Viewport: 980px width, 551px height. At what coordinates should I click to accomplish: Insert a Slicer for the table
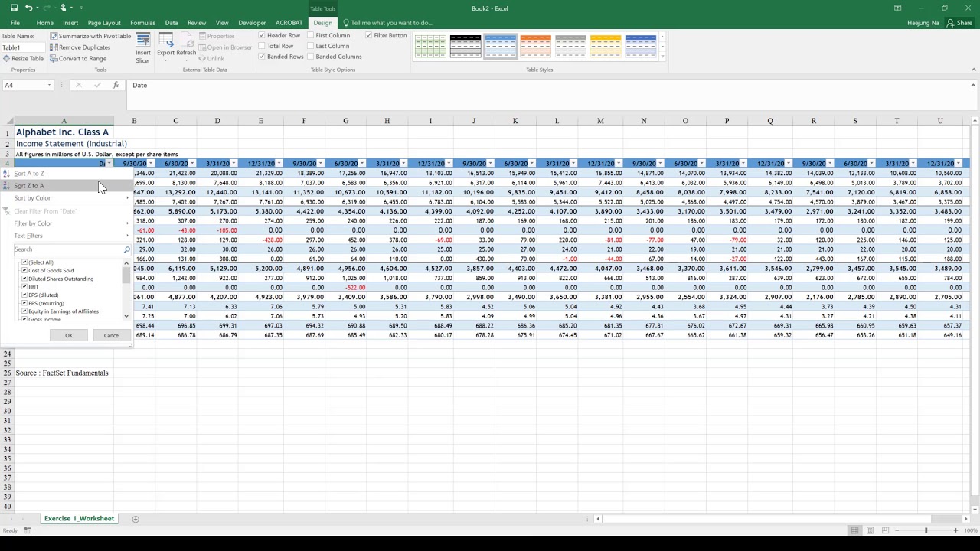[143, 47]
